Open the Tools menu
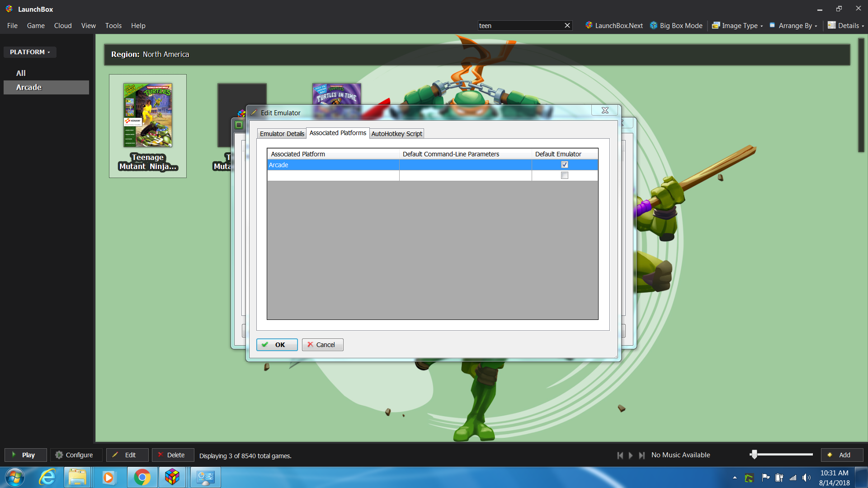The image size is (868, 488). tap(113, 26)
